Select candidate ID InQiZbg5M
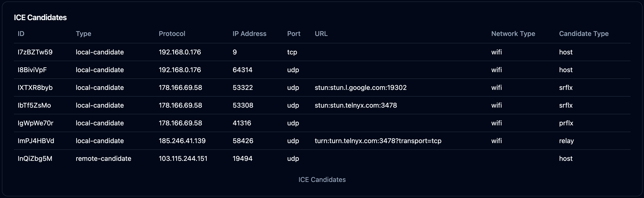The image size is (644, 198). pos(35,158)
